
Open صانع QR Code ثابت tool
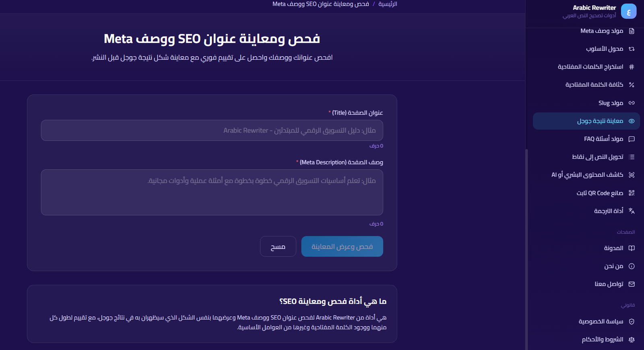586,193
